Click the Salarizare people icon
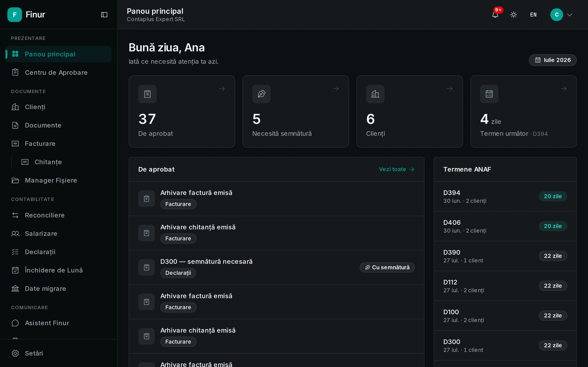Screen dimensions: 588x367 [15, 234]
